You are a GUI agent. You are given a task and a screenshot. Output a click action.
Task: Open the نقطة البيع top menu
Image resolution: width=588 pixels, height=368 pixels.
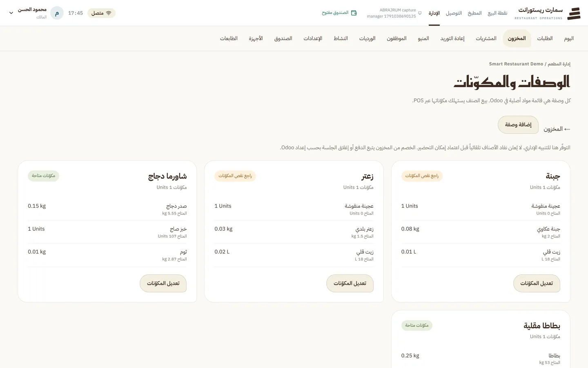(x=497, y=13)
